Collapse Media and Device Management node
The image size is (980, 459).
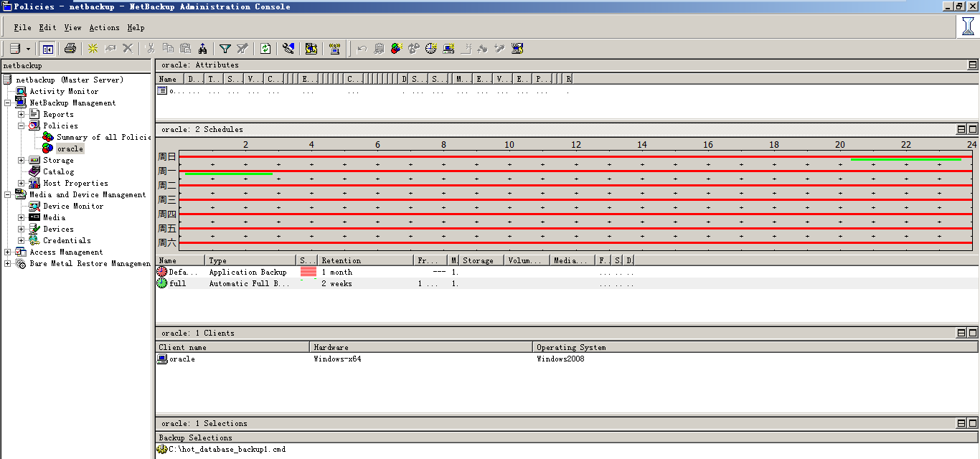pyautogui.click(x=8, y=194)
